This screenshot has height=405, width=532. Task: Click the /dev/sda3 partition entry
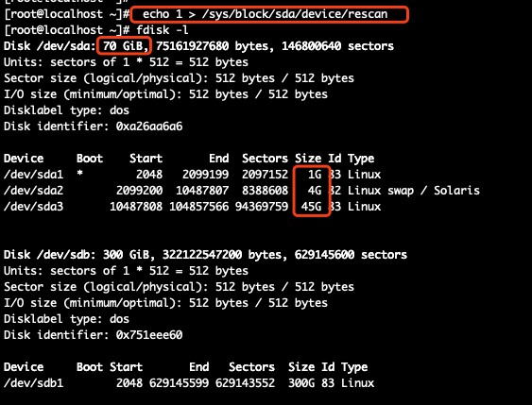click(x=33, y=207)
